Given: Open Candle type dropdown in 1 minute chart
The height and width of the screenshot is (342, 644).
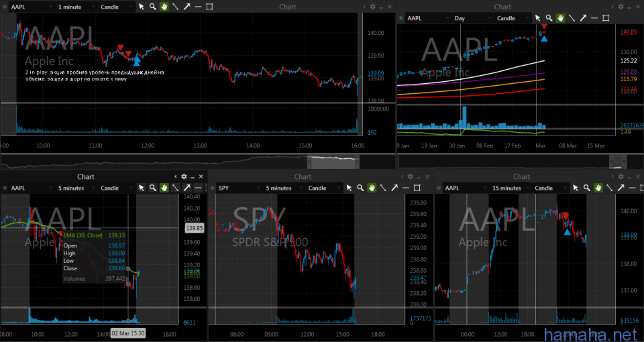Looking at the screenshot, I should (x=117, y=7).
